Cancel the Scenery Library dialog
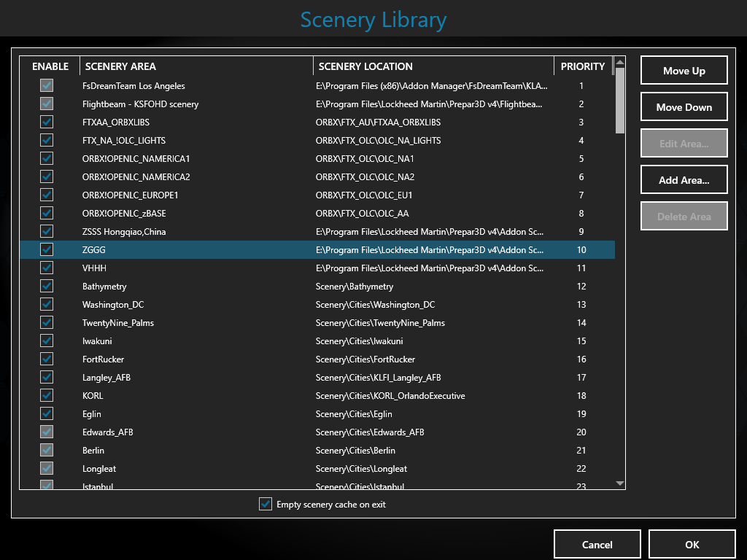The width and height of the screenshot is (747, 560). click(x=597, y=544)
